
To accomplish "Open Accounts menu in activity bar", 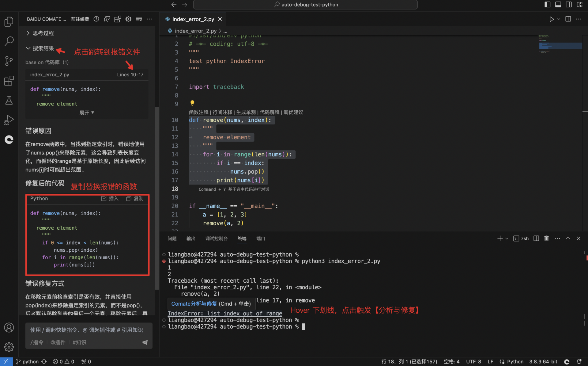I will (x=9, y=327).
